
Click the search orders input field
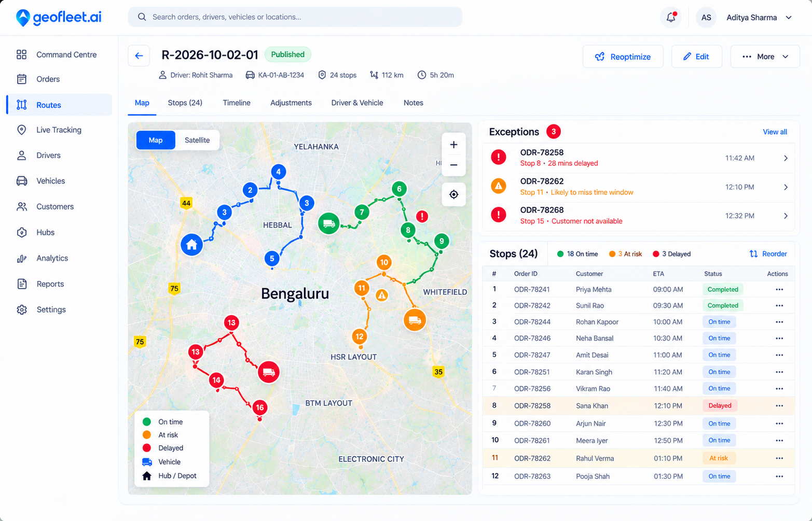(x=295, y=17)
